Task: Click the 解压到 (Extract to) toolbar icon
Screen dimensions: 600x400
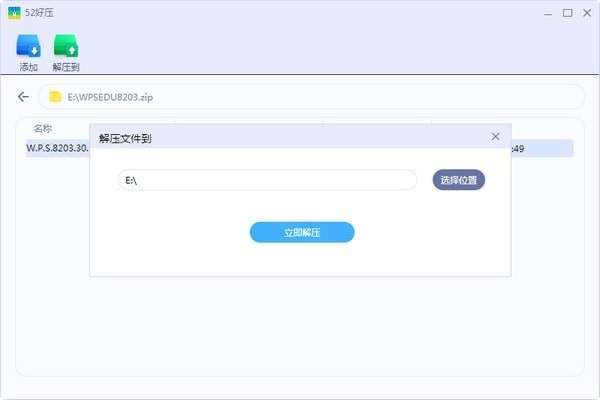Action: (x=66, y=46)
